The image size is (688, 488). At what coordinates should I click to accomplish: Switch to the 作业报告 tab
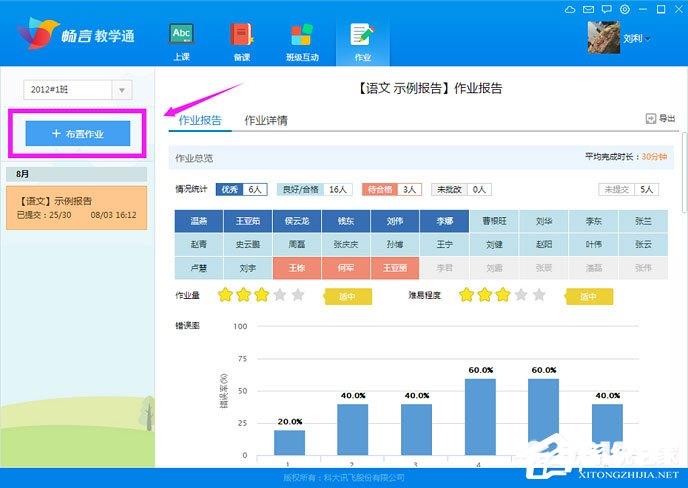pos(200,120)
